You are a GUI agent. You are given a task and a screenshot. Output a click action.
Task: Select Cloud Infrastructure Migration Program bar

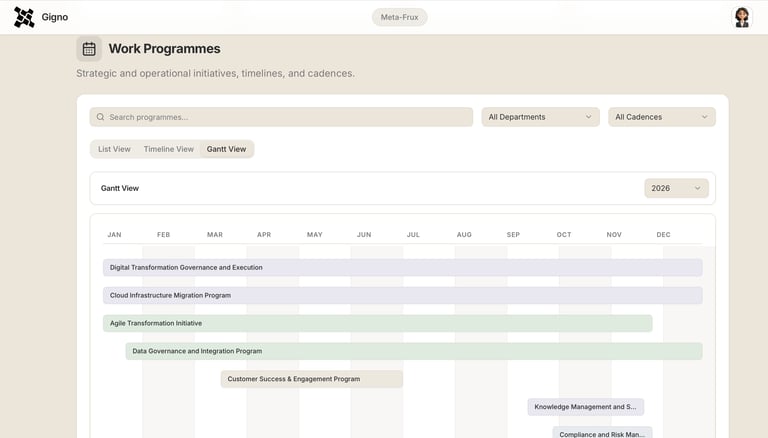pyautogui.click(x=402, y=296)
